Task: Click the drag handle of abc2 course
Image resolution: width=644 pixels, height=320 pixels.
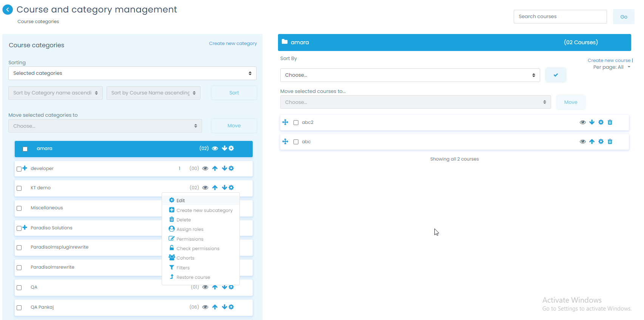Action: point(285,122)
